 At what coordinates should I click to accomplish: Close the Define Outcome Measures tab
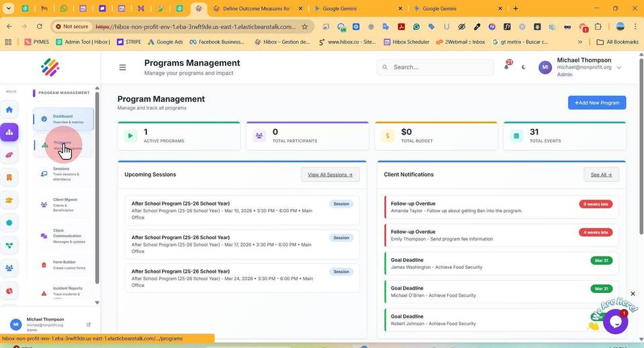click(300, 8)
